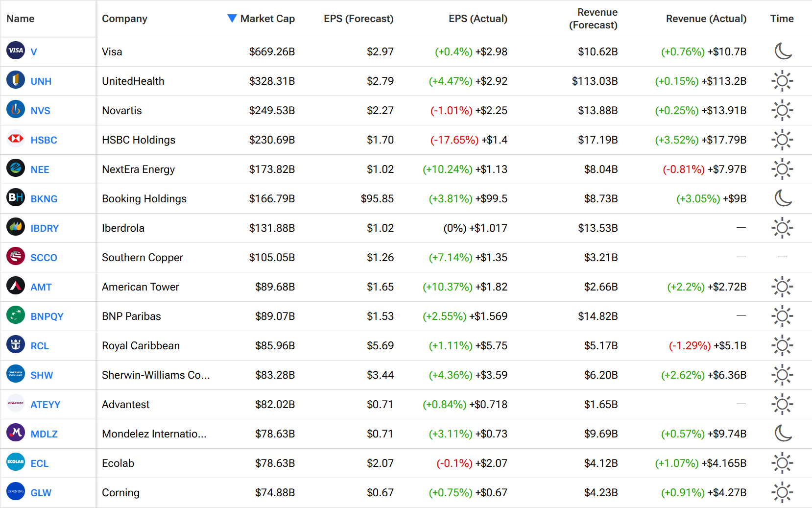This screenshot has height=508, width=812.
Task: Click the sun time icon for HSBC Holdings
Action: click(782, 140)
